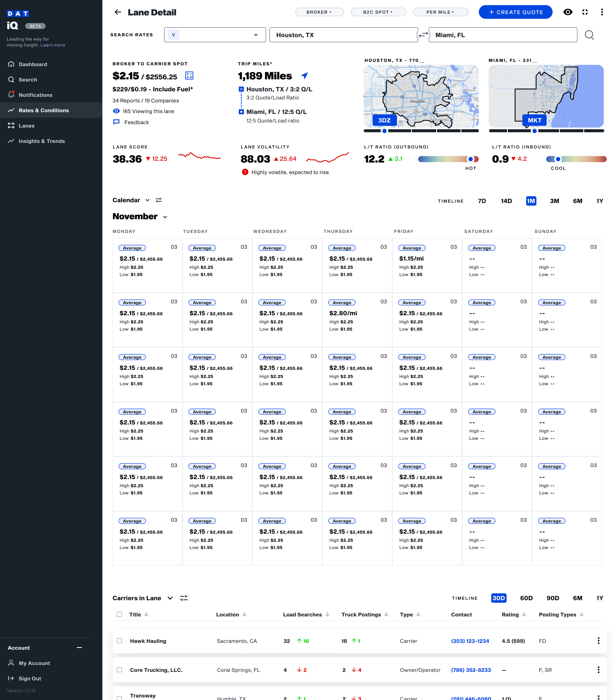Call Hawk Hauling via (303) 123-1234 link
This screenshot has height=700, width=614.
[x=470, y=641]
